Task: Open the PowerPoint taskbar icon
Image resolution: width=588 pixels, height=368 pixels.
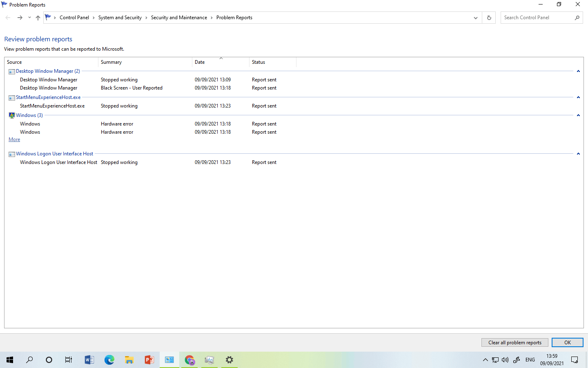Action: [x=149, y=360]
